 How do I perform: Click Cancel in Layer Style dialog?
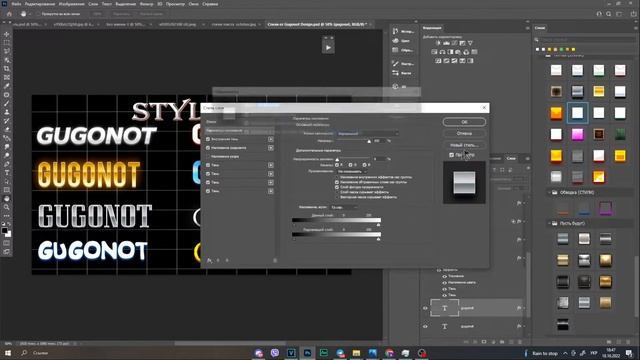click(464, 133)
